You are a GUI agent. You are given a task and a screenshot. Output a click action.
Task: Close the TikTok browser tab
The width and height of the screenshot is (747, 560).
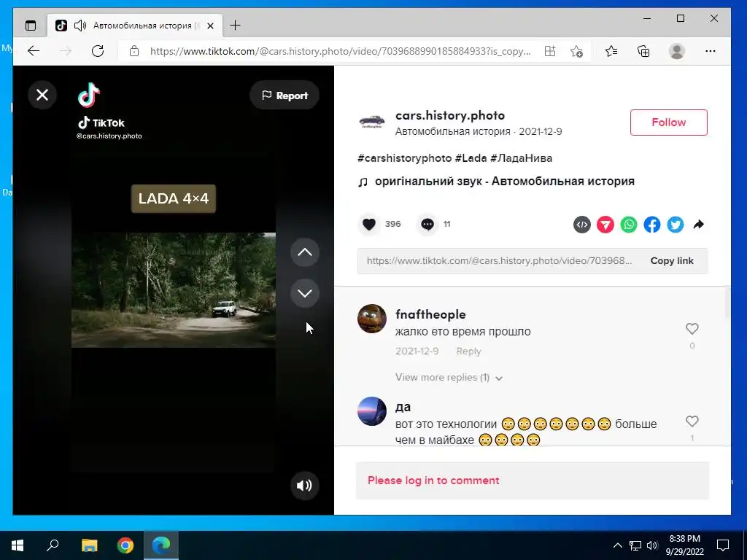(x=210, y=26)
